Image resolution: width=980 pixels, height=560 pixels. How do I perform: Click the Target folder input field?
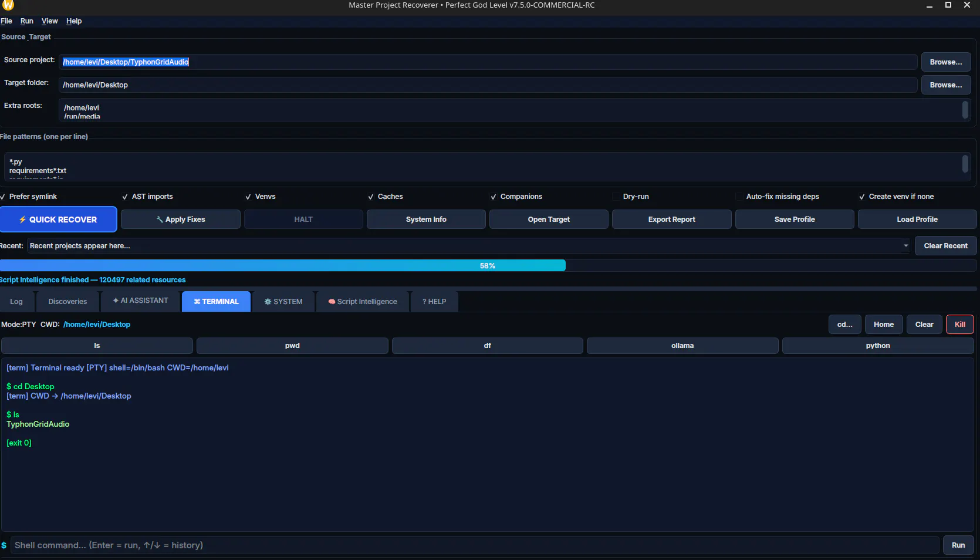coord(488,85)
